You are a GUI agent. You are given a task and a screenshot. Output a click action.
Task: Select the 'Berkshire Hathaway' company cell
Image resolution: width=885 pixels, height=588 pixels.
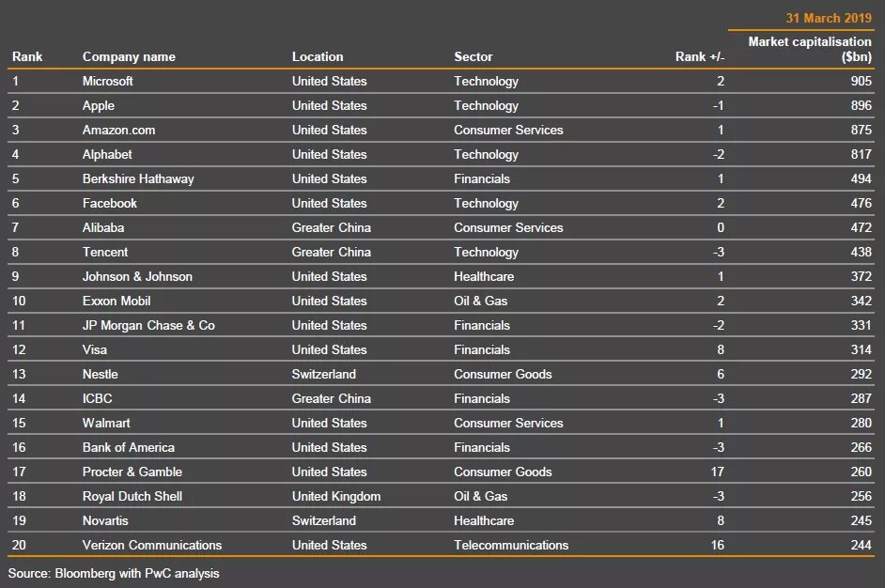138,178
